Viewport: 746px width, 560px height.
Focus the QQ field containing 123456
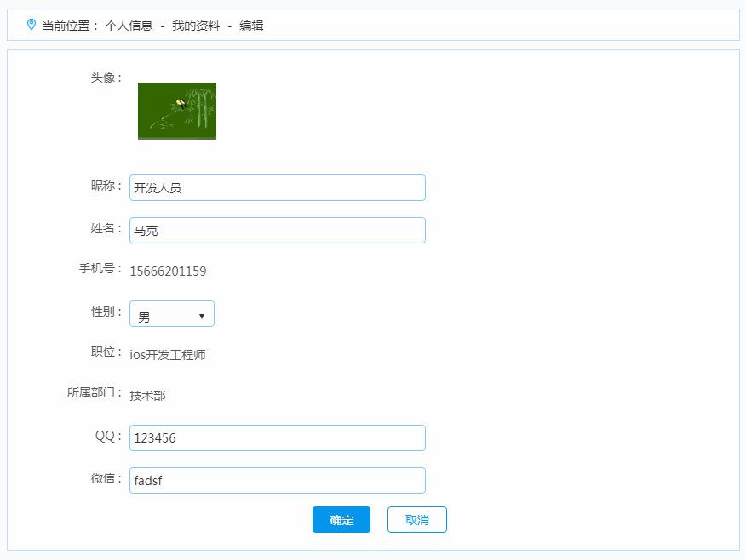[277, 438]
